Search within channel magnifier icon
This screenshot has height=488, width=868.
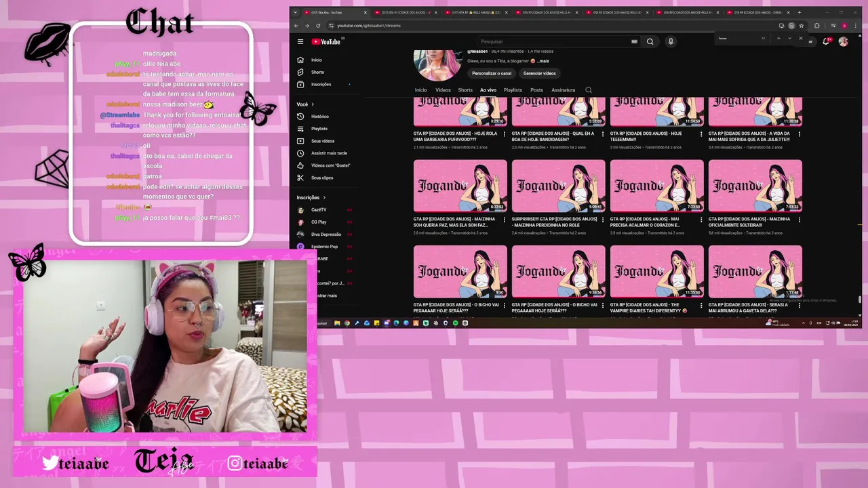click(589, 90)
